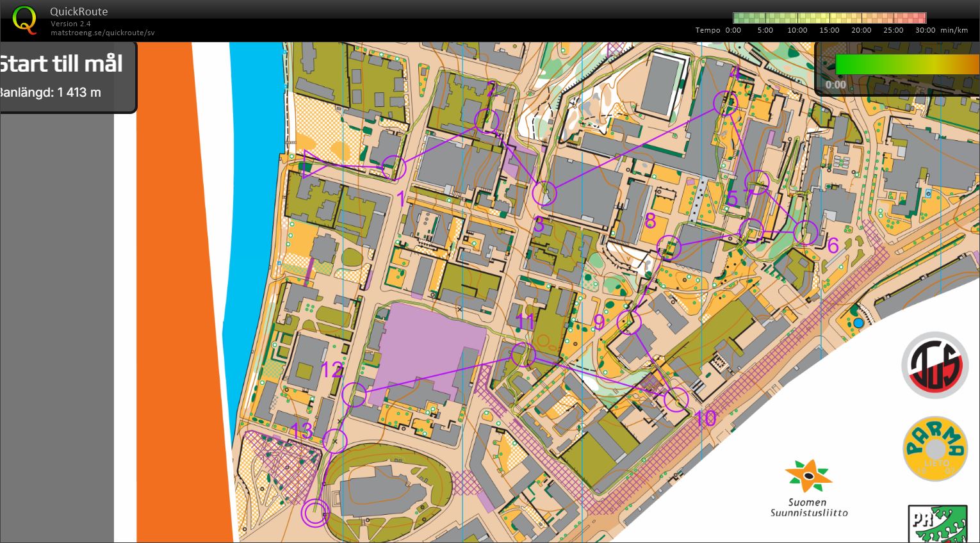Screen dimensions: 980x543
Task: Select control circle 1 on the map
Action: (x=394, y=168)
